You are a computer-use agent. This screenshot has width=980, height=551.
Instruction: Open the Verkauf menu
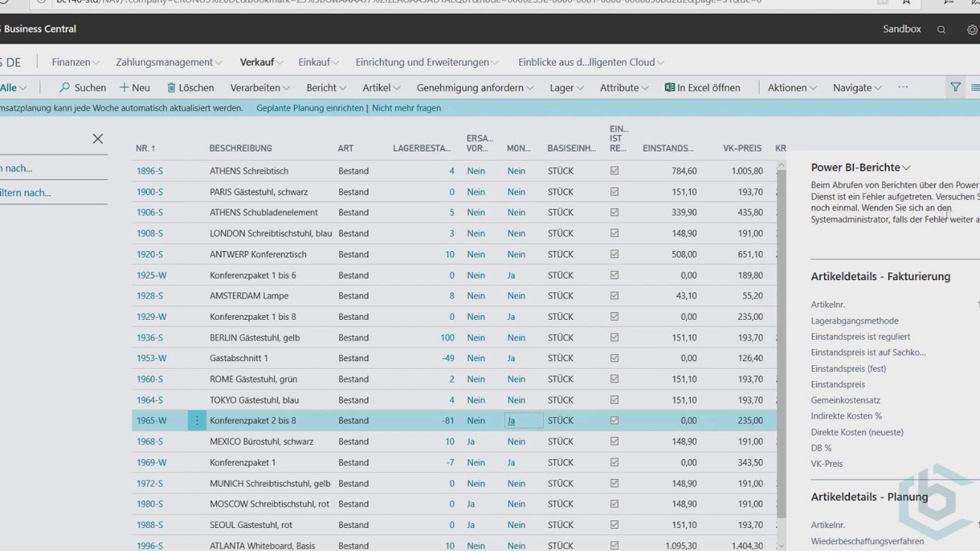[262, 62]
